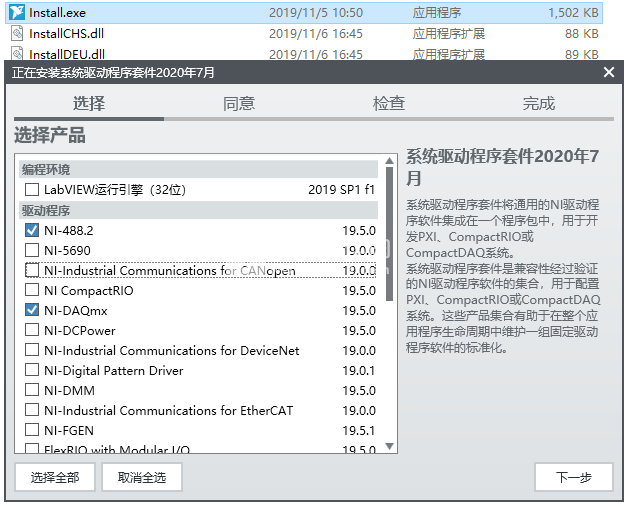Select the InstallDEU.dll file name
Image resolution: width=632 pixels, height=513 pixels.
[67, 54]
